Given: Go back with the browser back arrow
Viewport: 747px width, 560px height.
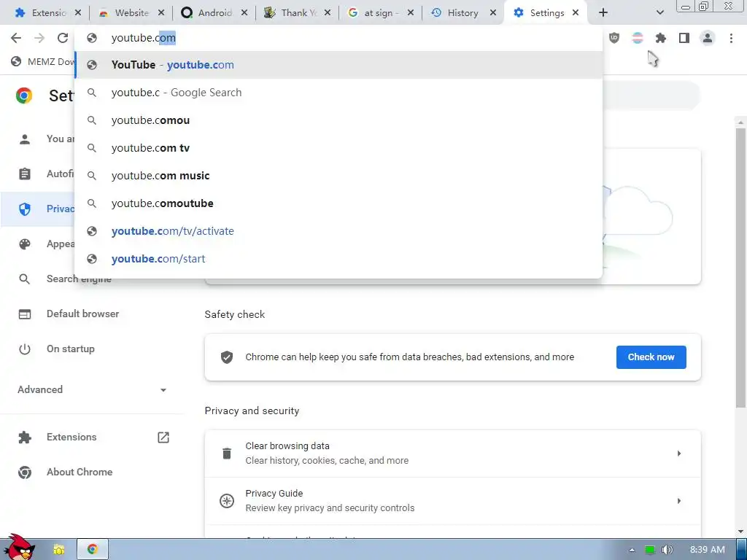Looking at the screenshot, I should [16, 38].
